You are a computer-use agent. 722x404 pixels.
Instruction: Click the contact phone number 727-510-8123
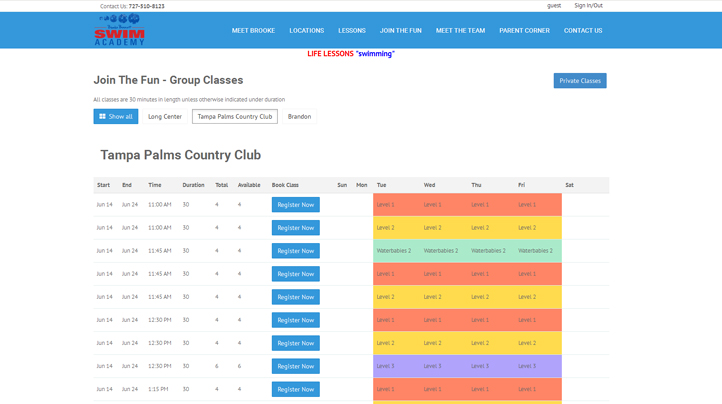(146, 6)
